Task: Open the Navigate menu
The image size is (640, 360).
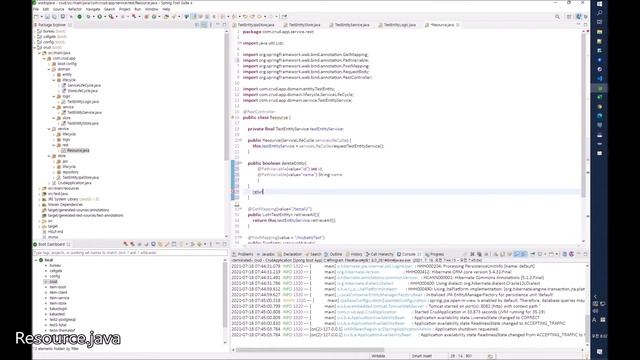Action: [x=93, y=9]
